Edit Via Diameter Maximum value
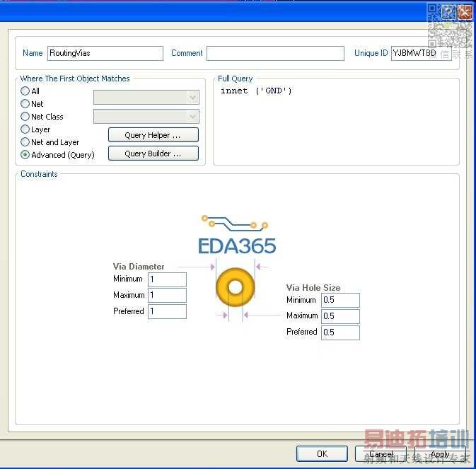Screen dimensions: 476x469 (x=167, y=295)
